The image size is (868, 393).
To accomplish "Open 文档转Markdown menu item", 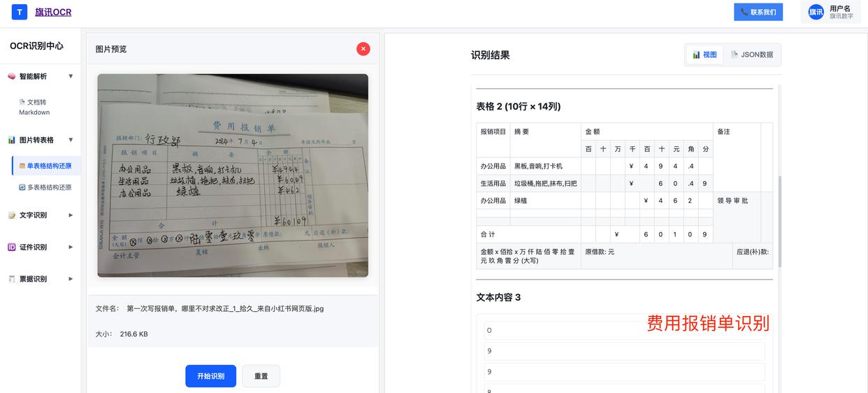I will 34,107.
